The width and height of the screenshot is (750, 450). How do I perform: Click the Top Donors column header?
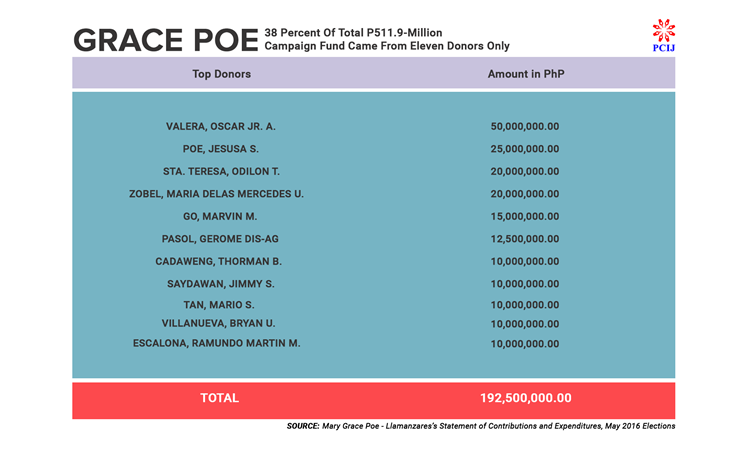tap(221, 74)
